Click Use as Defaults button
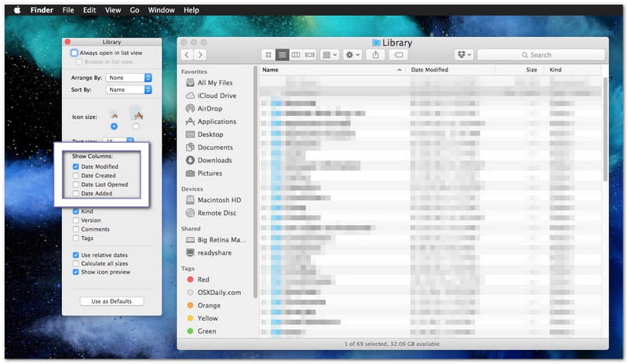The image size is (628, 364). [x=111, y=301]
